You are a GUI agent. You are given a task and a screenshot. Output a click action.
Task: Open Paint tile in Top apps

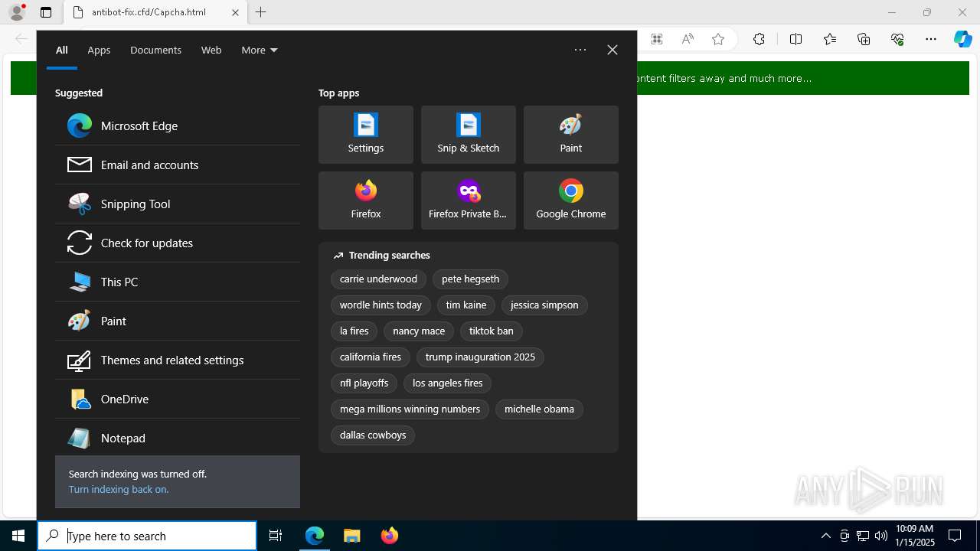(x=571, y=135)
